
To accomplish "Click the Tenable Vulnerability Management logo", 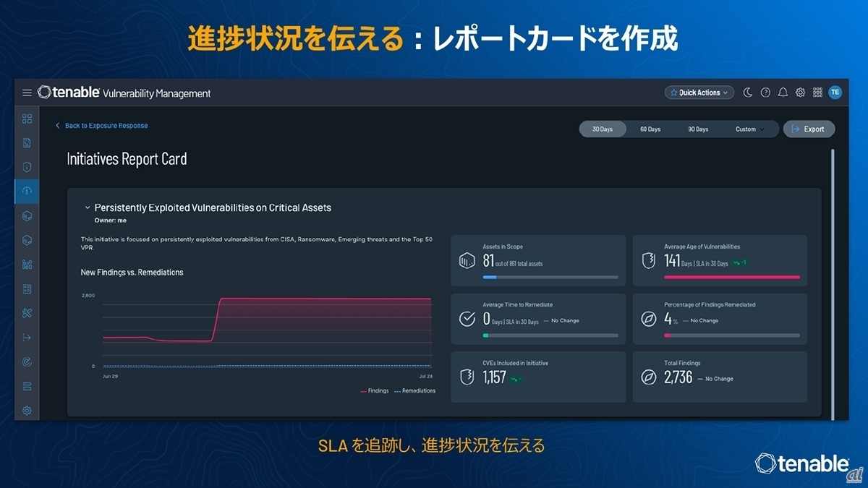I will [x=124, y=93].
